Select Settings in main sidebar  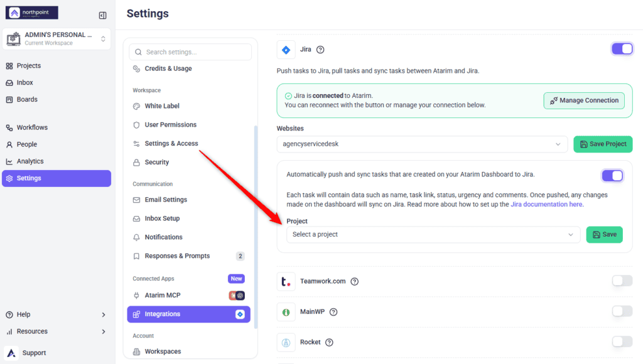57,178
